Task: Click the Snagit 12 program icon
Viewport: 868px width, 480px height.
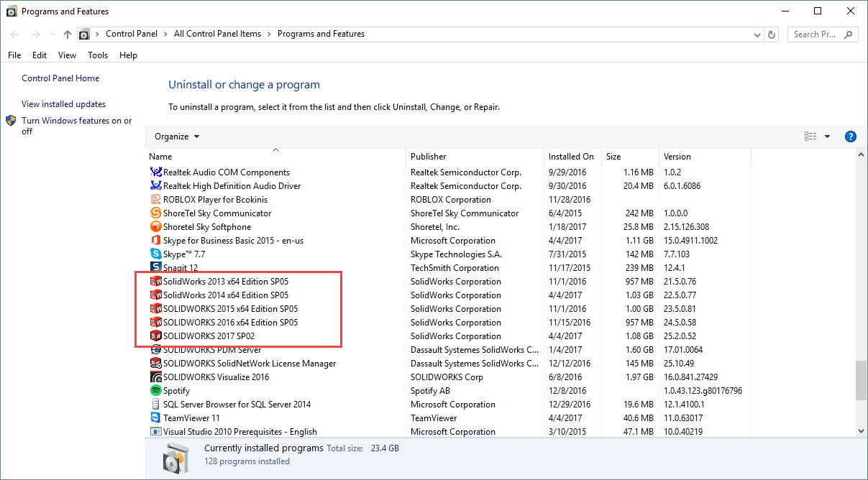Action: coord(156,268)
